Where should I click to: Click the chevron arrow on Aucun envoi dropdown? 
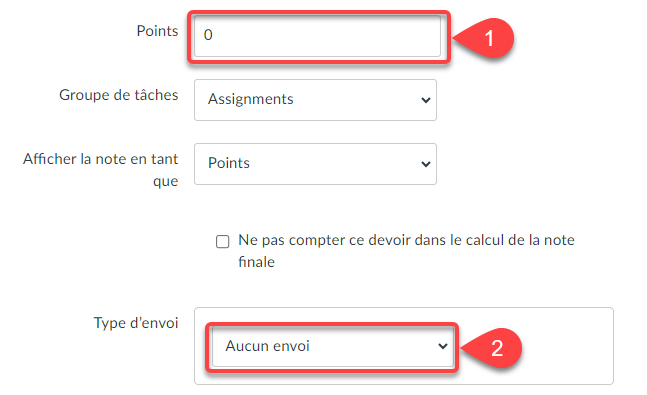442,346
